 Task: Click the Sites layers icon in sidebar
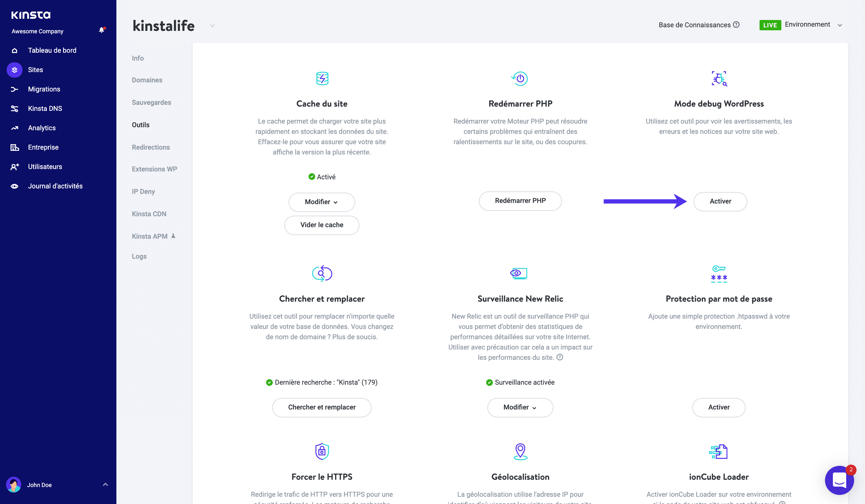point(15,70)
